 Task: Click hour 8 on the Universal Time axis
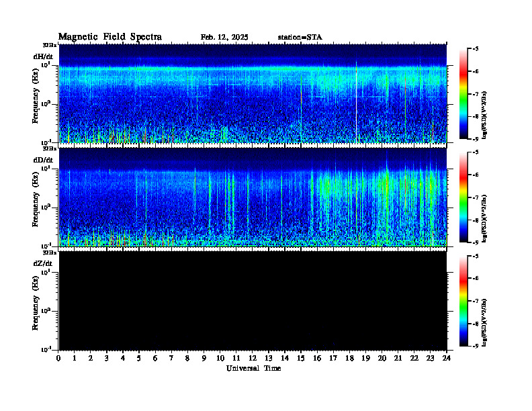pyautogui.click(x=187, y=359)
